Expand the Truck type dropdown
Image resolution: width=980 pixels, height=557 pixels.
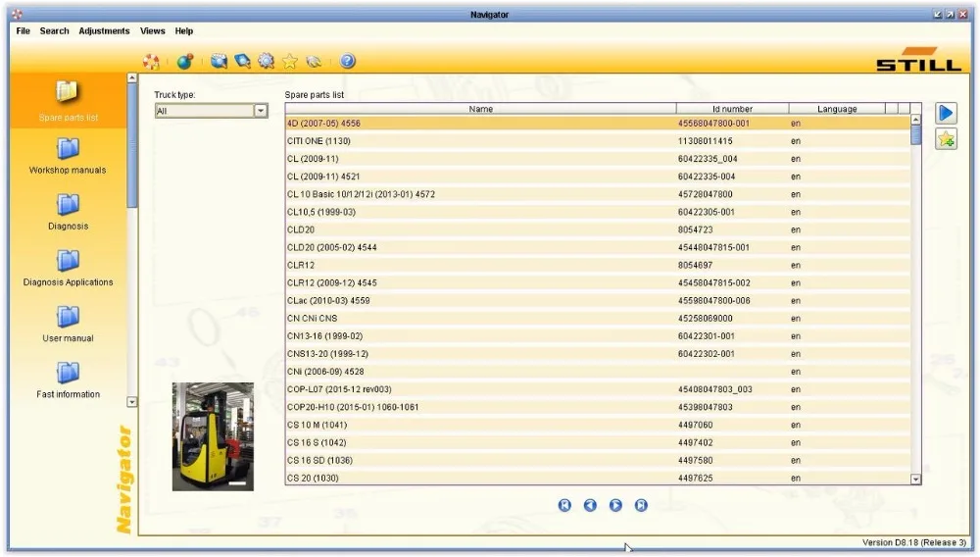point(261,111)
